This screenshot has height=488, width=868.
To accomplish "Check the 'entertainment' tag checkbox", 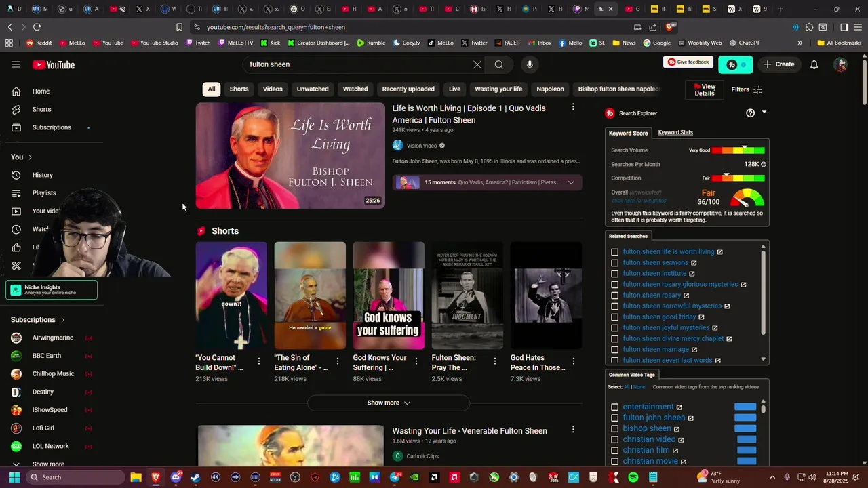I will point(615,407).
